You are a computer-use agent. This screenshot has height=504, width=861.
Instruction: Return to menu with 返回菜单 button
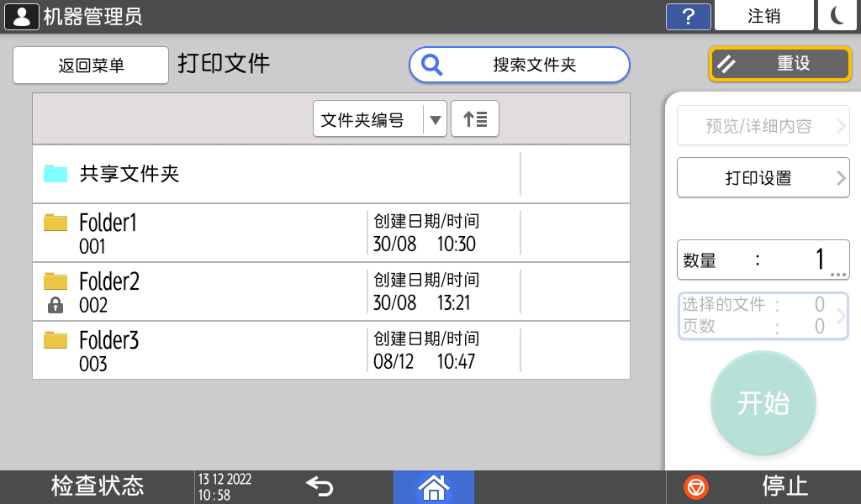[91, 66]
